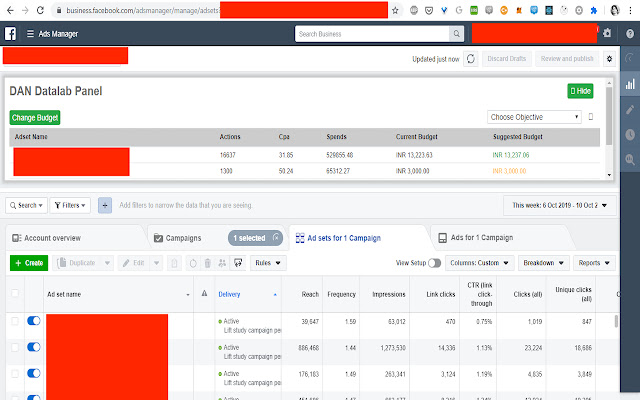Open the date range selector This week
640x400 pixels.
point(560,205)
